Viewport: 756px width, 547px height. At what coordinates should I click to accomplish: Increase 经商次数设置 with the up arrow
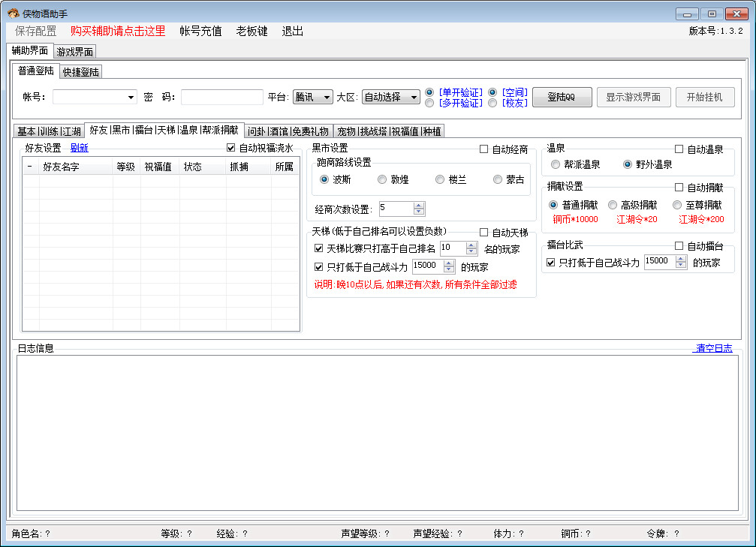click(x=420, y=206)
